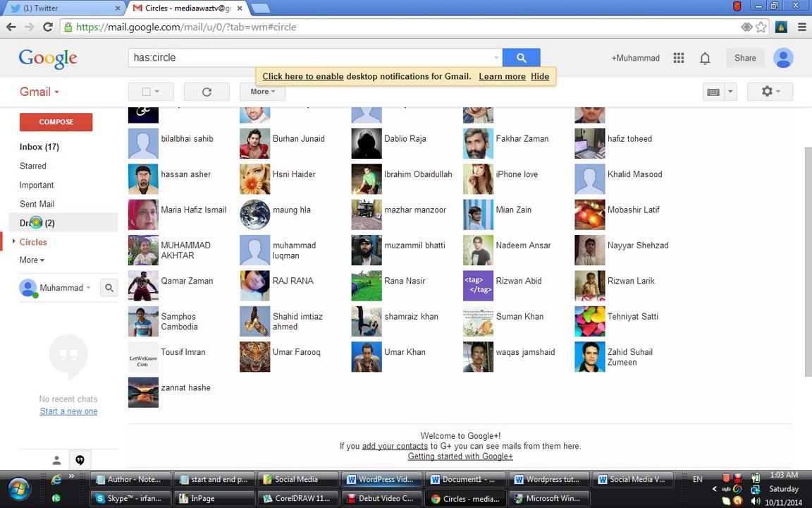The height and width of the screenshot is (508, 812).
Task: Open the More actions dropdown
Action: [x=262, y=92]
